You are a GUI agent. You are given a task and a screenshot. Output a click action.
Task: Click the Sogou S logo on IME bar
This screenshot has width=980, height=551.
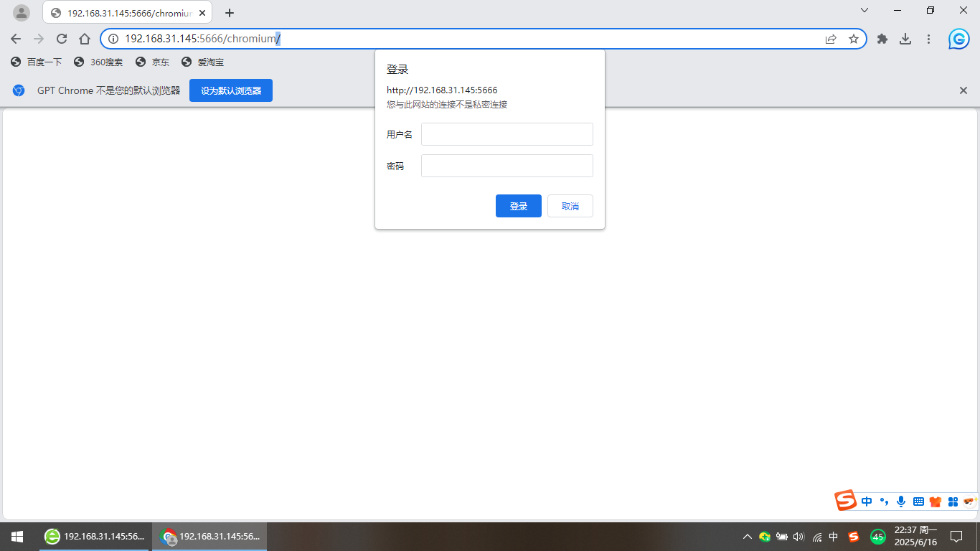click(847, 501)
